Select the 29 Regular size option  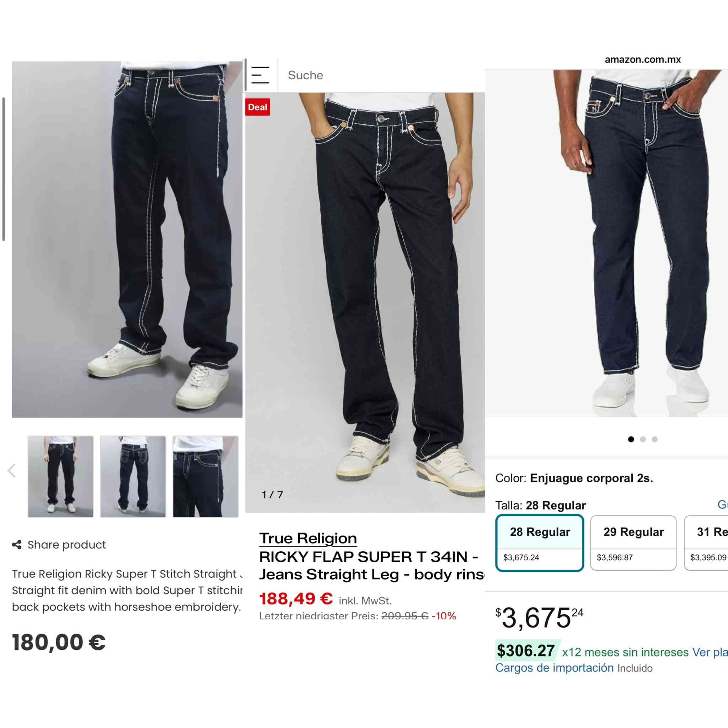tap(633, 542)
